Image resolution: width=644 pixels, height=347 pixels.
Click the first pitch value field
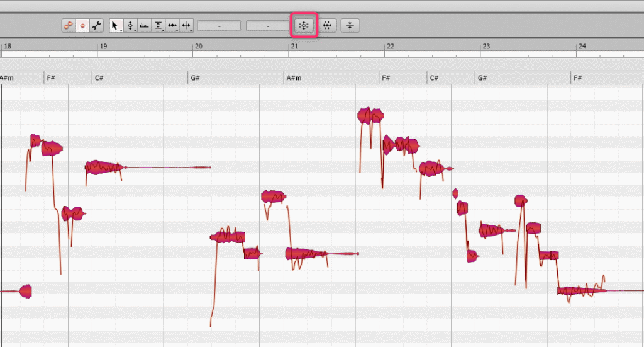click(219, 26)
